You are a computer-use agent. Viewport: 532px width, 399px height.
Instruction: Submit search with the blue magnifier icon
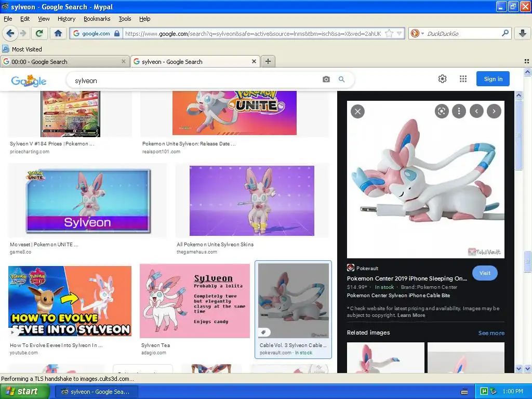point(342,79)
